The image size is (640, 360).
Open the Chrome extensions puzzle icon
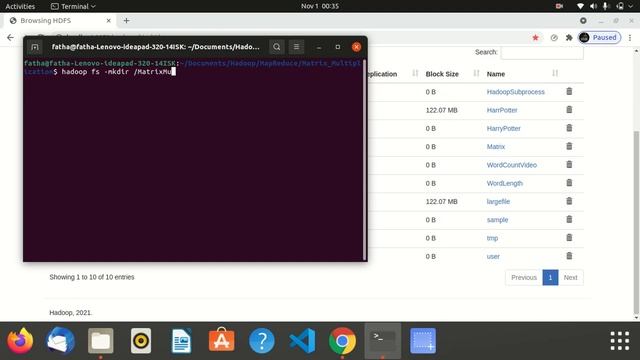pos(569,38)
